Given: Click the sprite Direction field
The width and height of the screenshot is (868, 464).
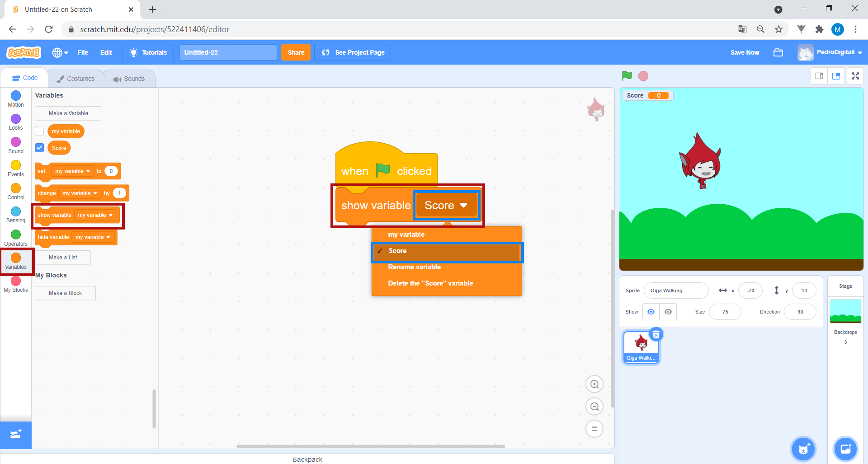Looking at the screenshot, I should pos(800,312).
